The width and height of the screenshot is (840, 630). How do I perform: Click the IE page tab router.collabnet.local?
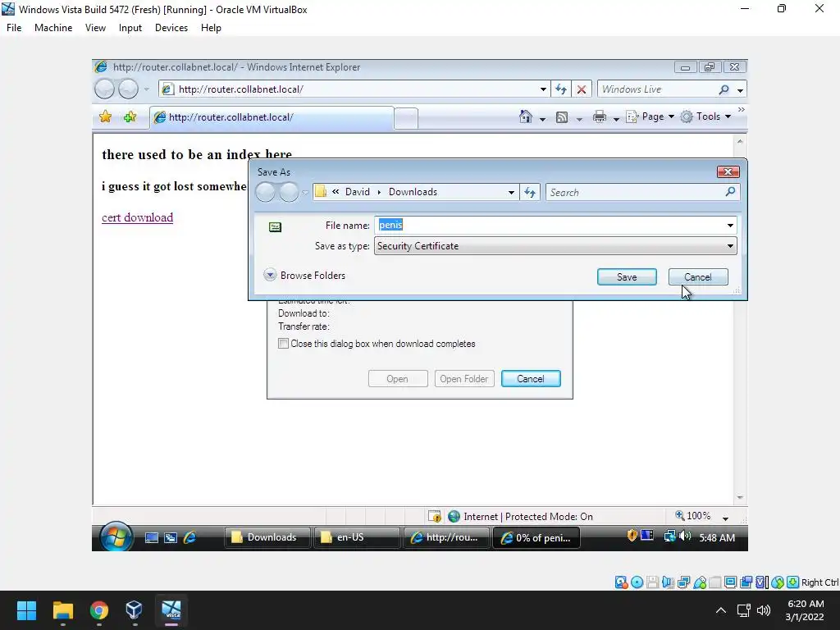[x=272, y=117]
